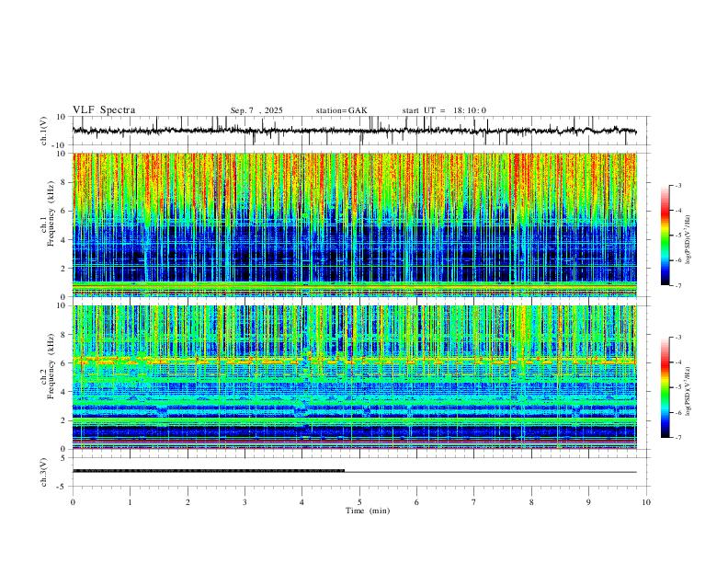Click the ch.1 spectrogram panel
This screenshot has height=563, width=728.
tap(354, 224)
